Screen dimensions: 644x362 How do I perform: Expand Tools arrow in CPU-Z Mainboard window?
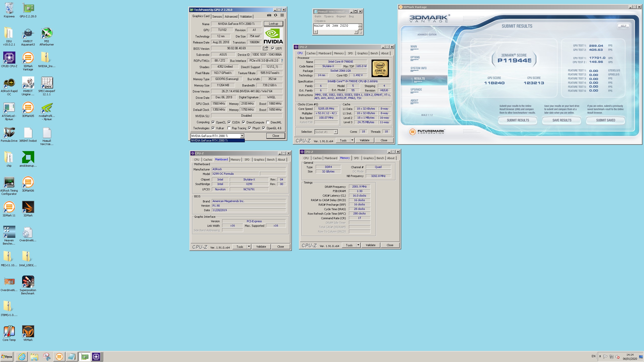pyautogui.click(x=249, y=247)
